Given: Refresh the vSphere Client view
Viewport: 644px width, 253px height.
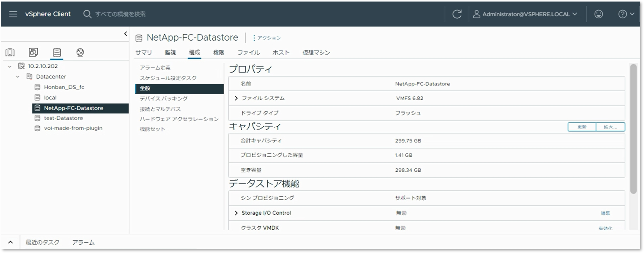Looking at the screenshot, I should [x=457, y=14].
